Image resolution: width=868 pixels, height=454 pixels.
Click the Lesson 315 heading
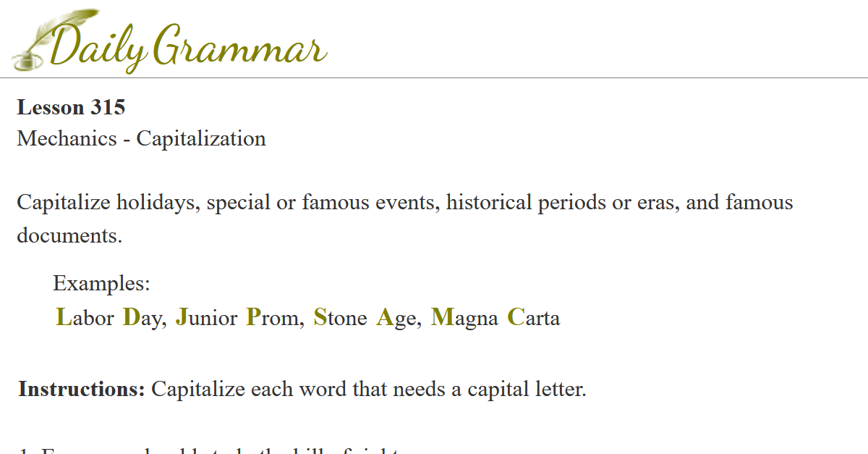pos(71,107)
